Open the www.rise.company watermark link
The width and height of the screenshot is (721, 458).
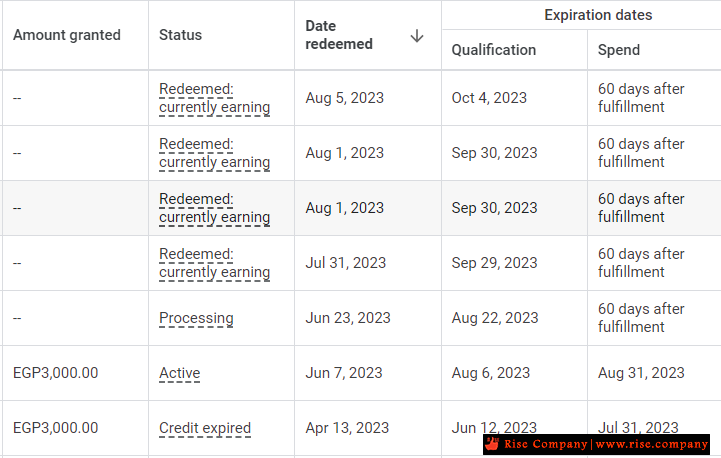652,444
